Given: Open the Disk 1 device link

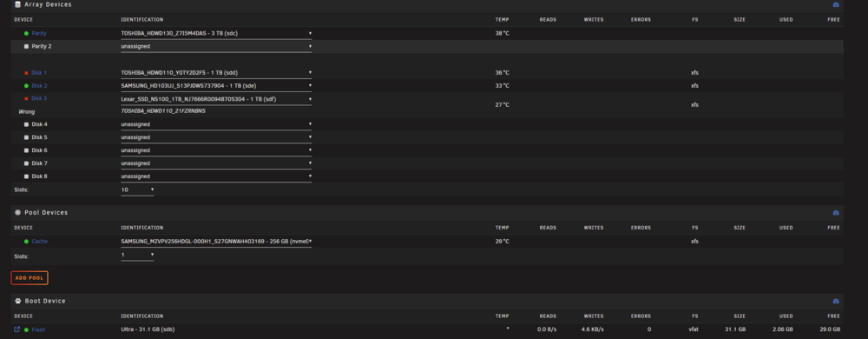Looking at the screenshot, I should [39, 73].
